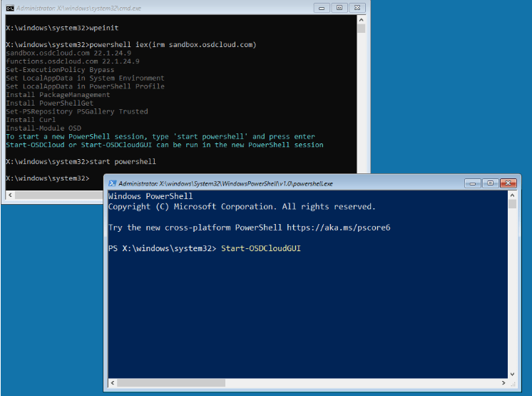Click the 'Set-ExecutionPolicy Bypass' line
Image resolution: width=532 pixels, height=396 pixels.
click(60, 69)
